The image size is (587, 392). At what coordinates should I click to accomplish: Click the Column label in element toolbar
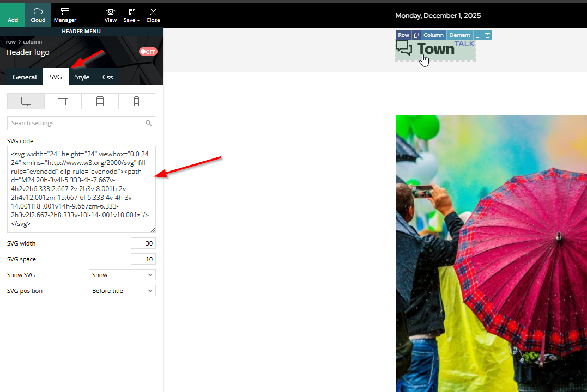433,35
